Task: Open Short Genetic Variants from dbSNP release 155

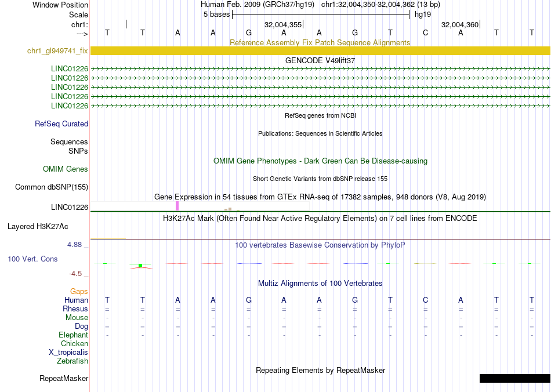Action: [x=320, y=179]
